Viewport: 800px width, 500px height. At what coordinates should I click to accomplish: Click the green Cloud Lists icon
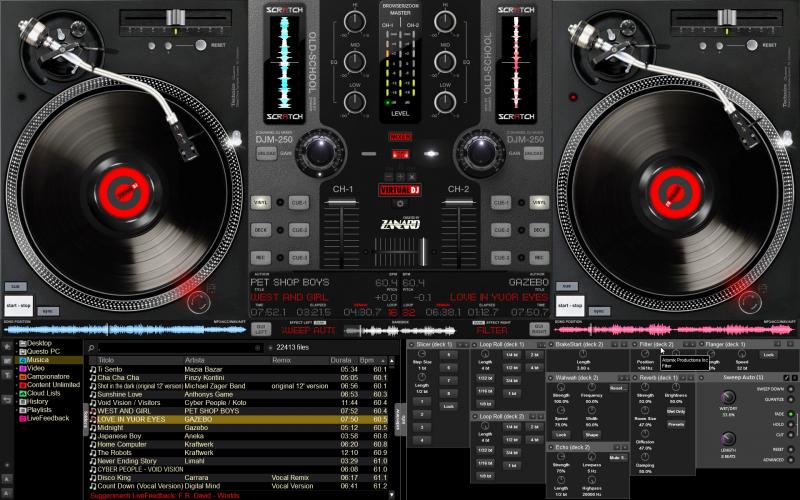(x=22, y=393)
